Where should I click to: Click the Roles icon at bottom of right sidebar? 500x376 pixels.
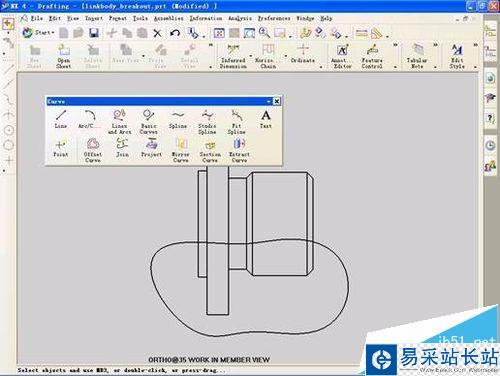click(x=490, y=166)
